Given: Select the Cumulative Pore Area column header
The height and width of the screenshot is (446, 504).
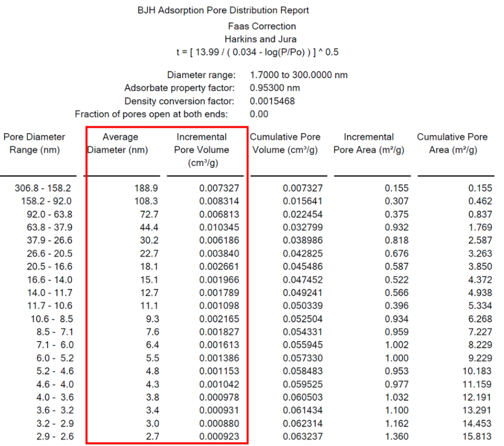Looking at the screenshot, I should click(452, 143).
